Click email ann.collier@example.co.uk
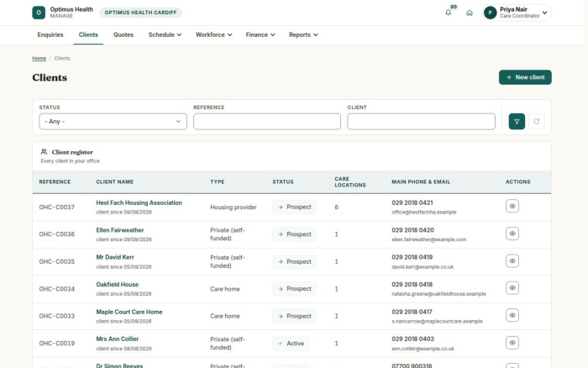This screenshot has width=588, height=368. click(423, 349)
